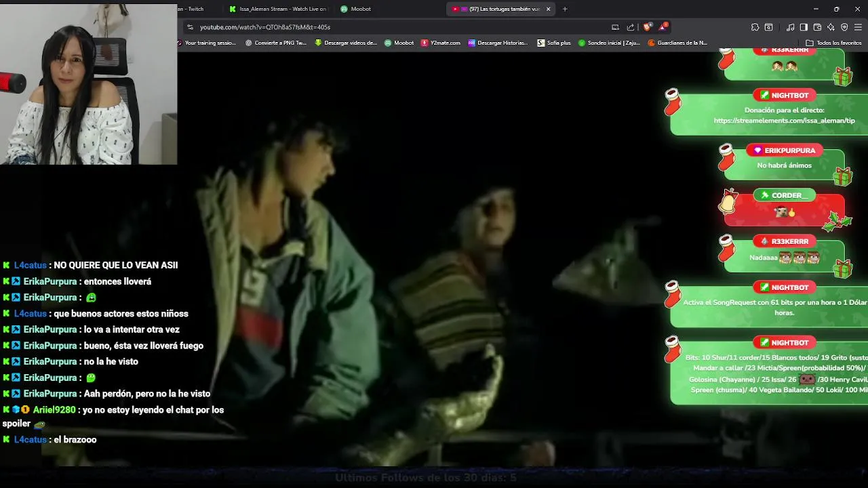
Task: Click the 'Activa el SongRequest' Nightbot message
Action: [x=775, y=308]
